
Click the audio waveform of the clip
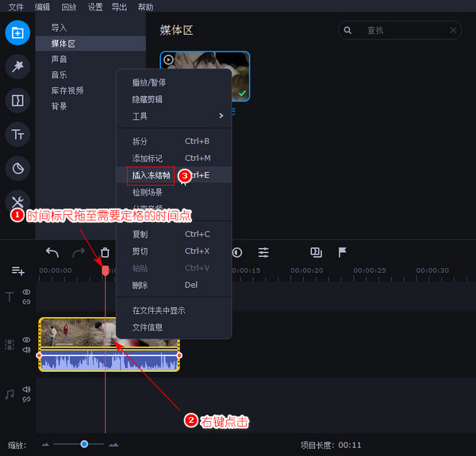point(109,362)
